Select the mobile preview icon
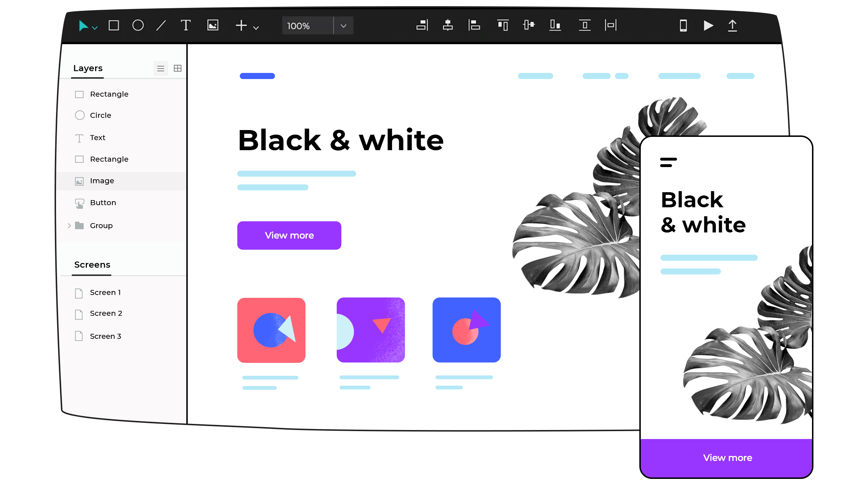Viewport: 868px width, 485px height. (683, 25)
